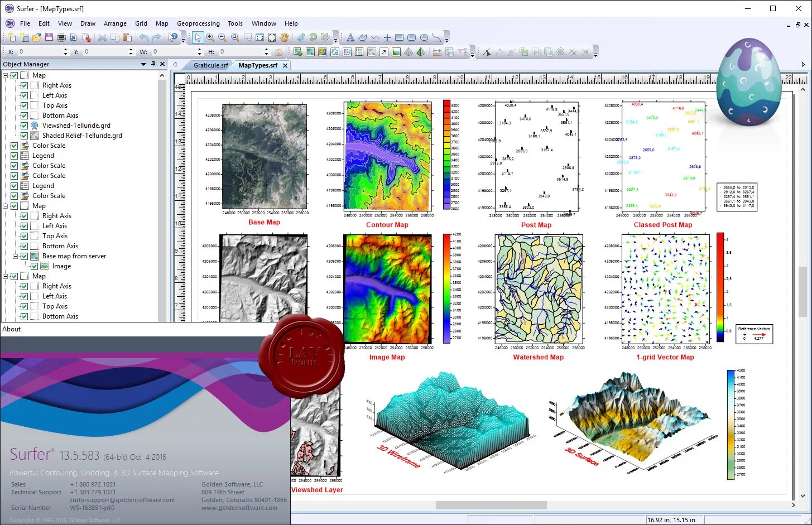Open the Arrange menu
This screenshot has width=812, height=525.
coord(115,23)
